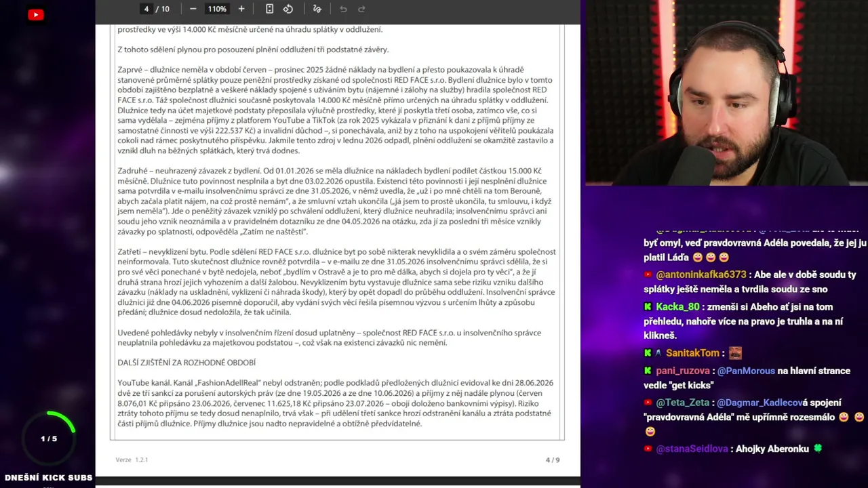
Task: Click the fit to page icon
Action: 269,9
